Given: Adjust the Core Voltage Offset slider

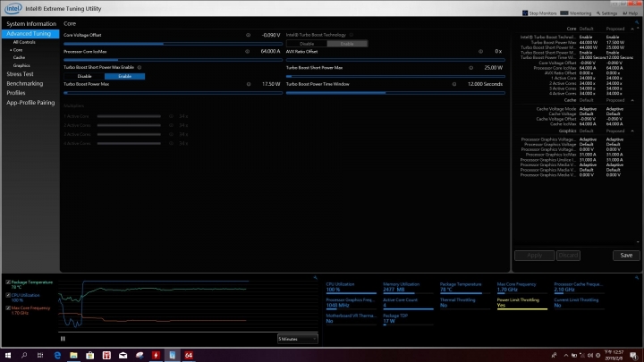Looking at the screenshot, I should pyautogui.click(x=173, y=44).
